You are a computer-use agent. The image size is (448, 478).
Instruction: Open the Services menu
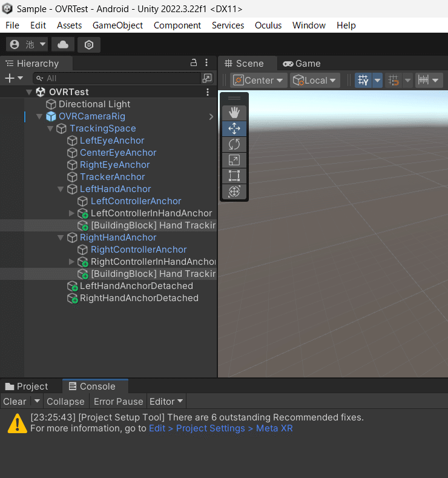pos(228,25)
